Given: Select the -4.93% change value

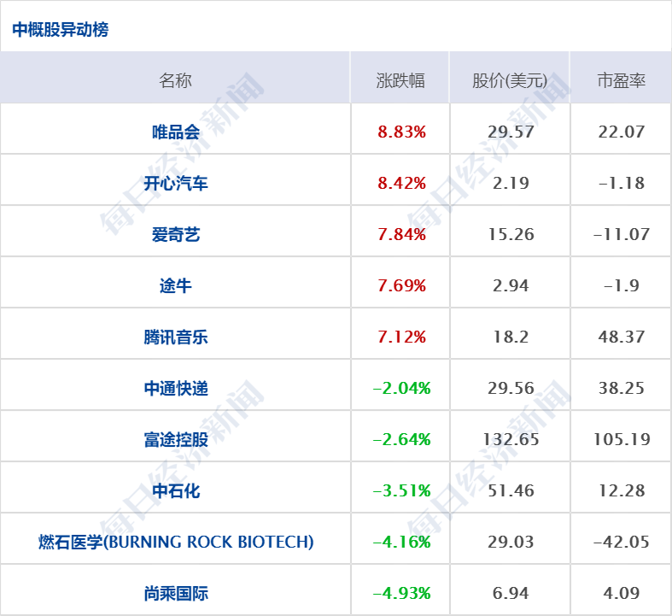Looking at the screenshot, I should (x=401, y=593).
